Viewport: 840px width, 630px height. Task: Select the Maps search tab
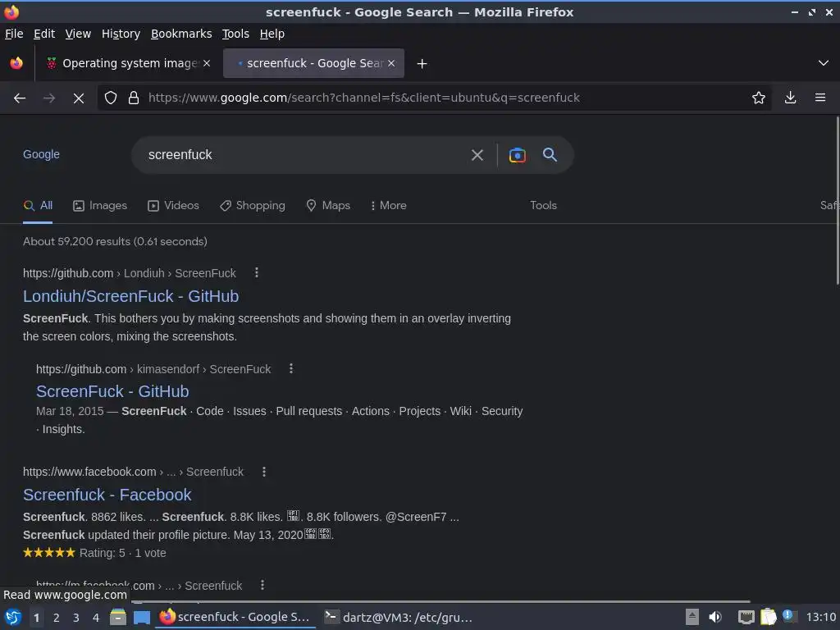(328, 206)
